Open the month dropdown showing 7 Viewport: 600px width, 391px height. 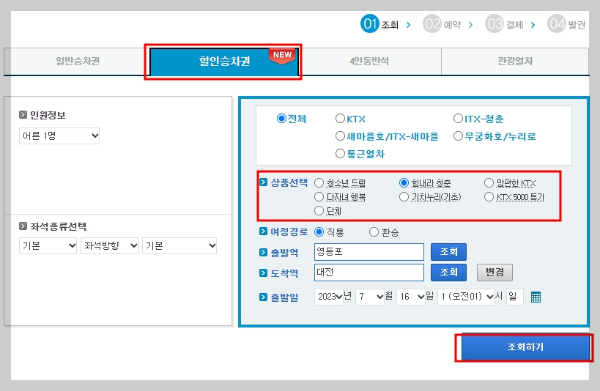click(x=370, y=297)
